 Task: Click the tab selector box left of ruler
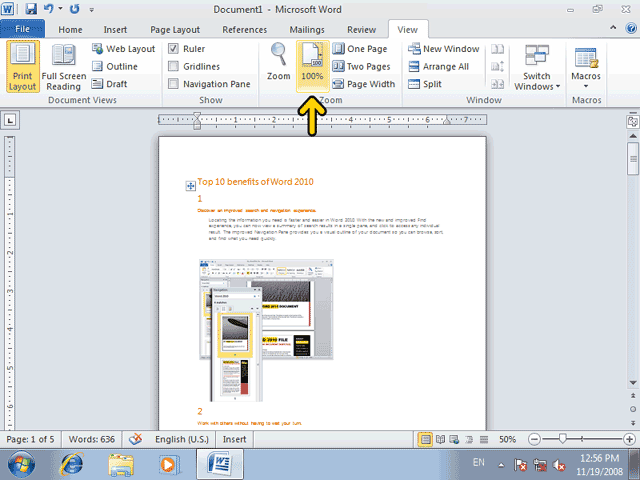click(x=10, y=120)
